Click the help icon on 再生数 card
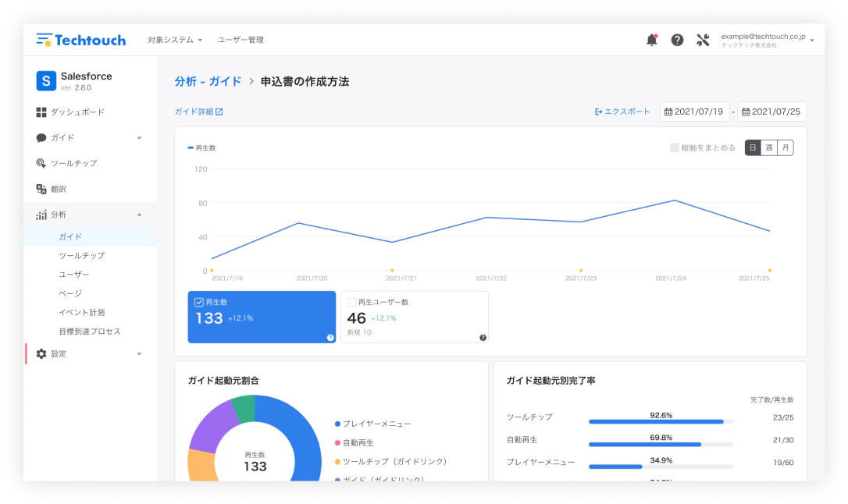The image size is (848, 504). point(330,338)
